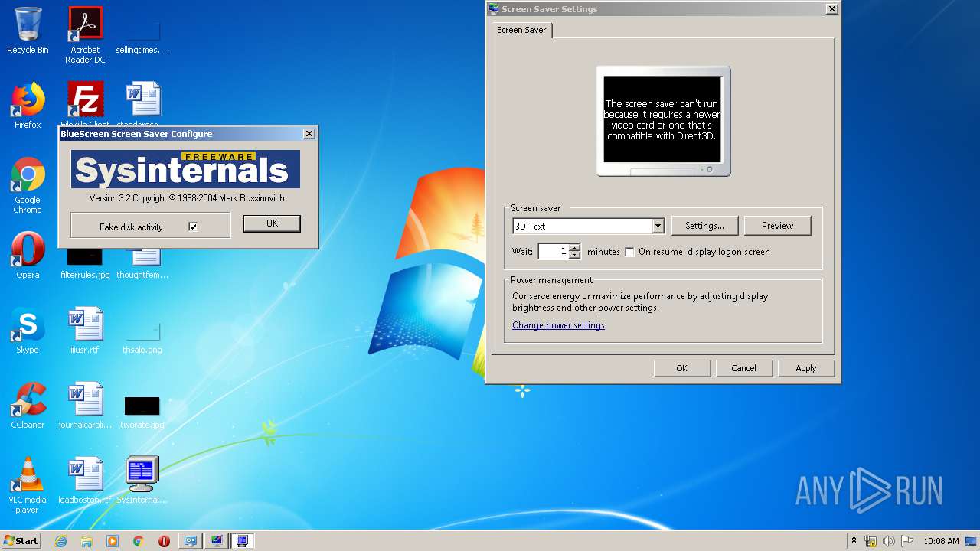Select the journalcaroli document icon
The height and width of the screenshot is (551, 980).
coord(85,406)
